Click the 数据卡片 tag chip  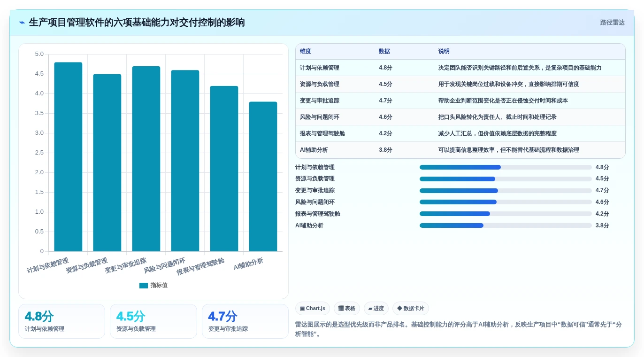pyautogui.click(x=411, y=309)
